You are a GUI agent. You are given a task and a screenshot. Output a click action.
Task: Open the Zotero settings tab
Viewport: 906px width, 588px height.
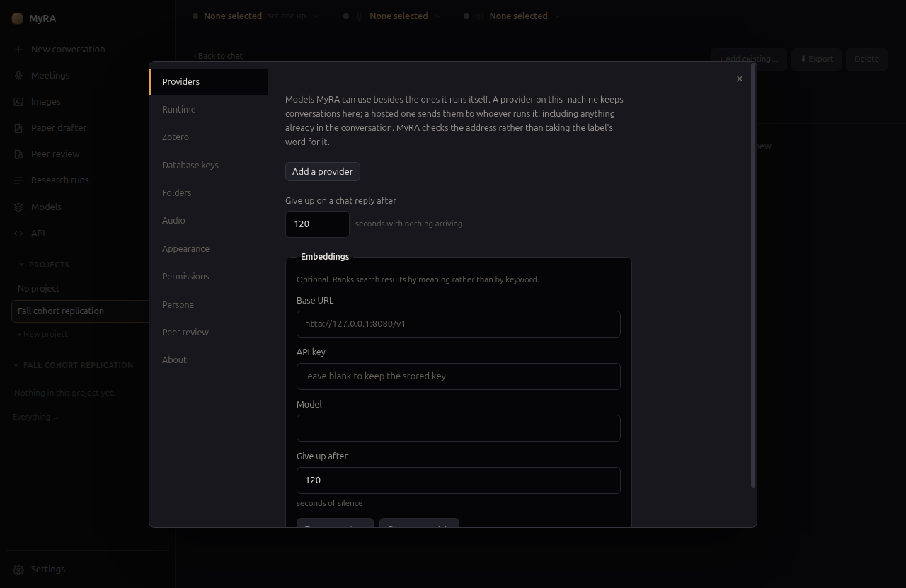pyautogui.click(x=209, y=137)
